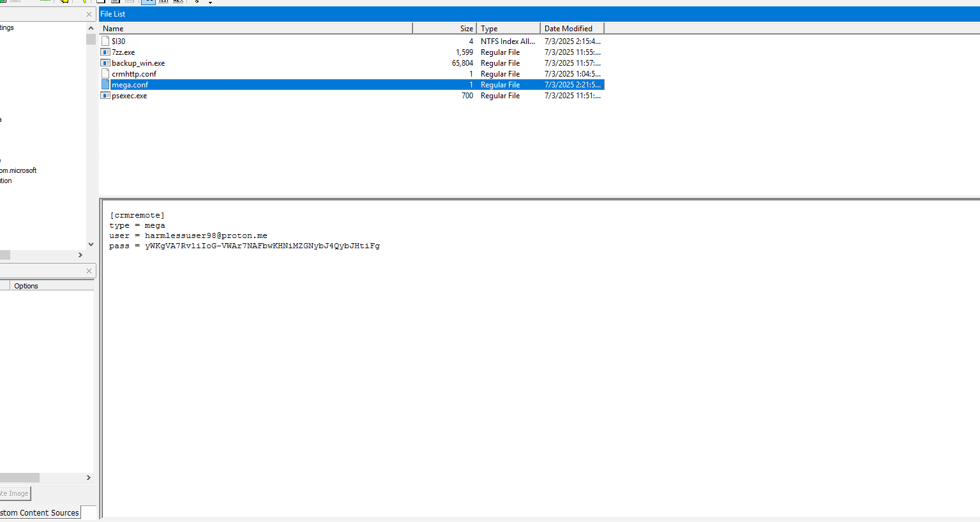Click the Add Evidence Item toolbar icon
980x522 pixels.
tap(3, 1)
